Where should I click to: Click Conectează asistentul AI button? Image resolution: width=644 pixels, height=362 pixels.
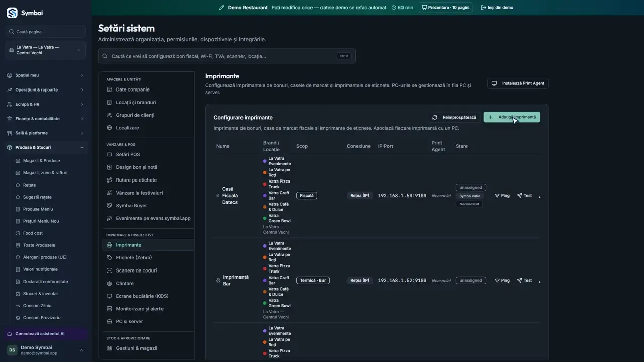(x=45, y=334)
